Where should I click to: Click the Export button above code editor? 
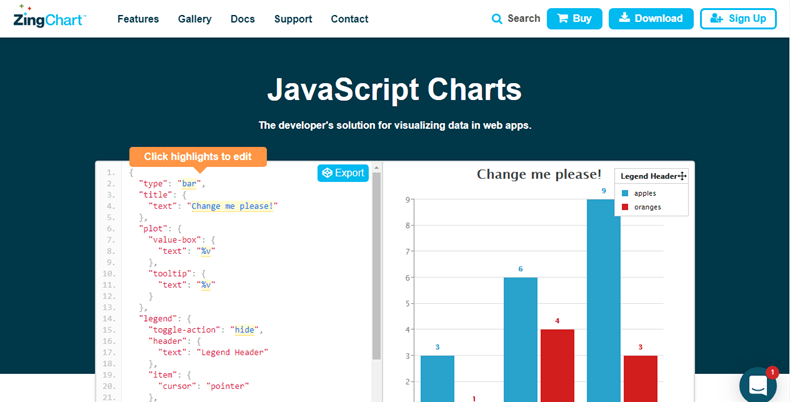pyautogui.click(x=343, y=173)
